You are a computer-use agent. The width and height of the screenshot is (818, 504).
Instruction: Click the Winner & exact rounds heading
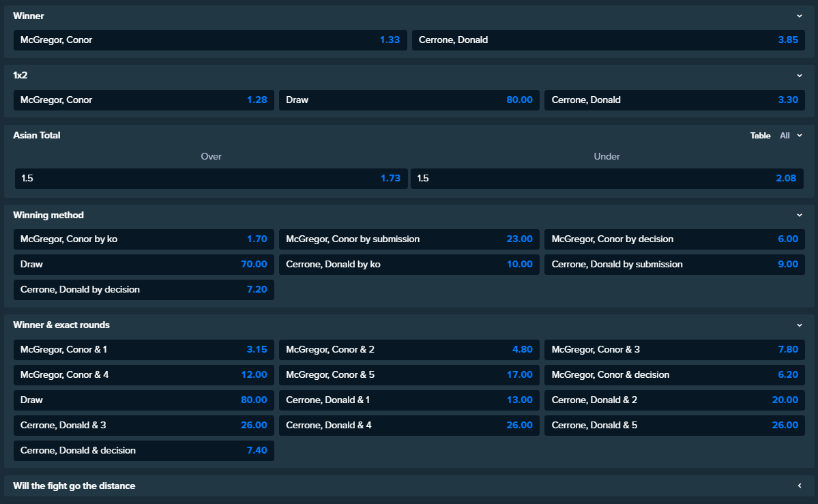point(61,325)
